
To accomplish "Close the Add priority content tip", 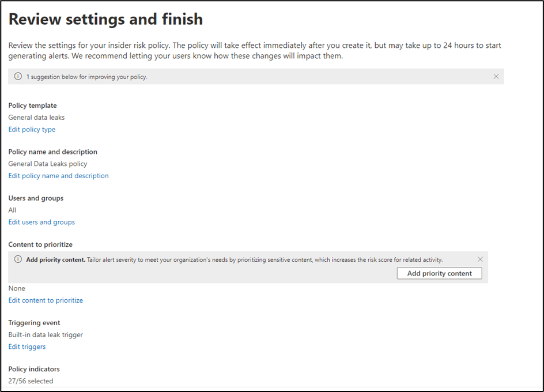I will pyautogui.click(x=480, y=259).
